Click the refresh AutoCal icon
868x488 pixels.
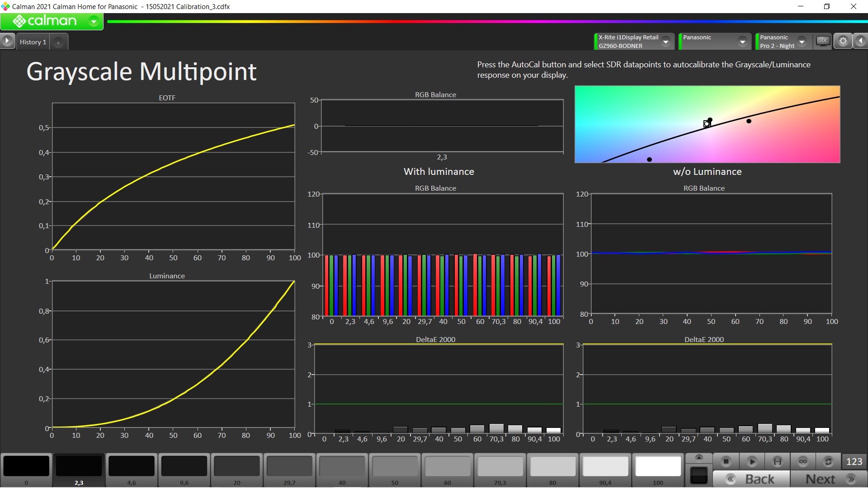point(828,461)
